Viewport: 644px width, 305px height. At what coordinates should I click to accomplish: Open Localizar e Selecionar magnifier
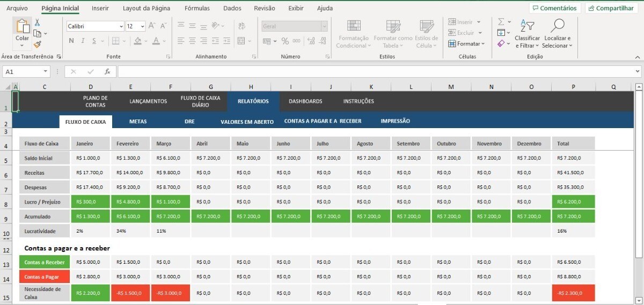pyautogui.click(x=558, y=33)
